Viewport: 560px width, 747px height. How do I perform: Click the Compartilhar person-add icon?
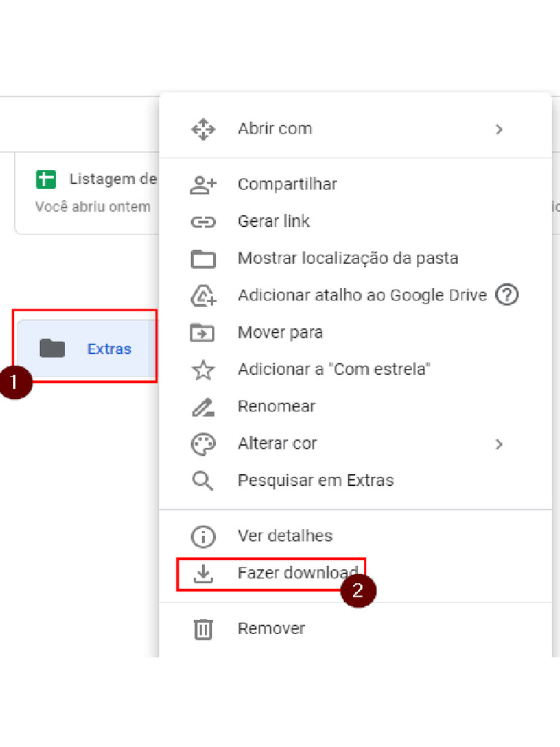point(203,185)
